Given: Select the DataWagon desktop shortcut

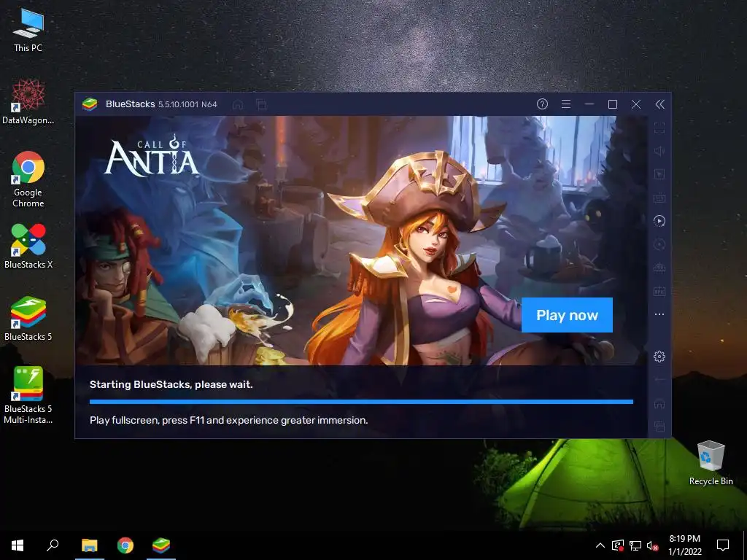Looking at the screenshot, I should pos(28,102).
